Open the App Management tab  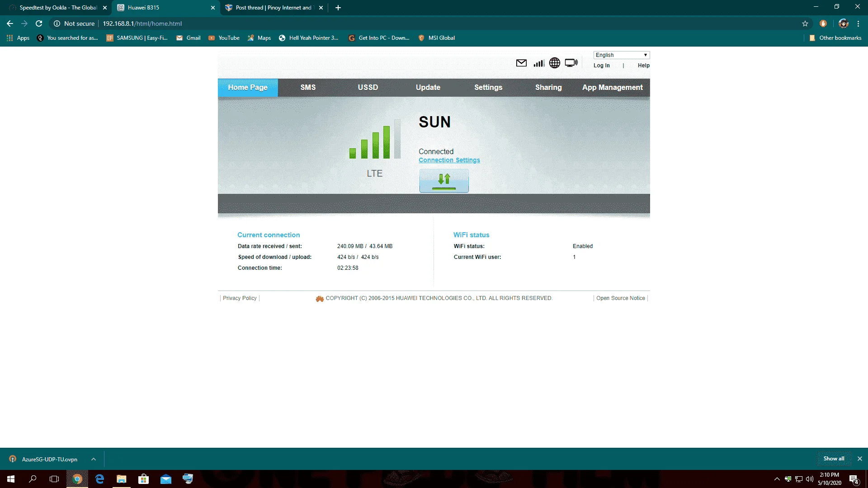click(x=613, y=88)
